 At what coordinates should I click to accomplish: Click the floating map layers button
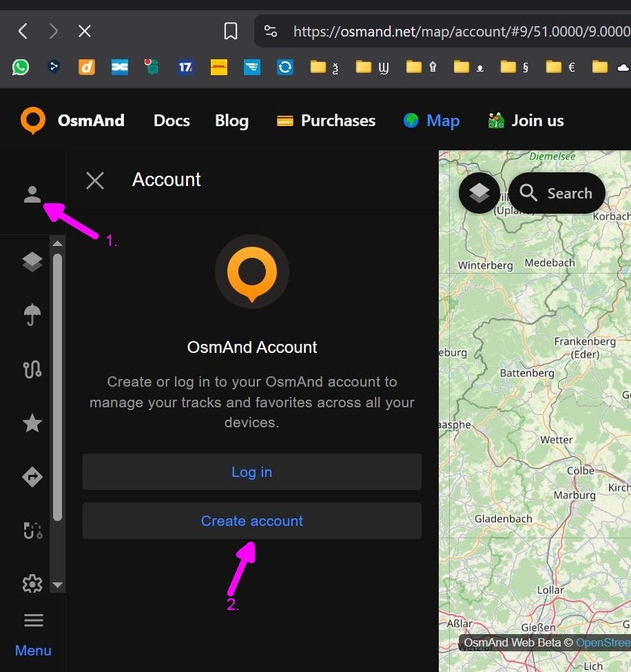tap(479, 194)
